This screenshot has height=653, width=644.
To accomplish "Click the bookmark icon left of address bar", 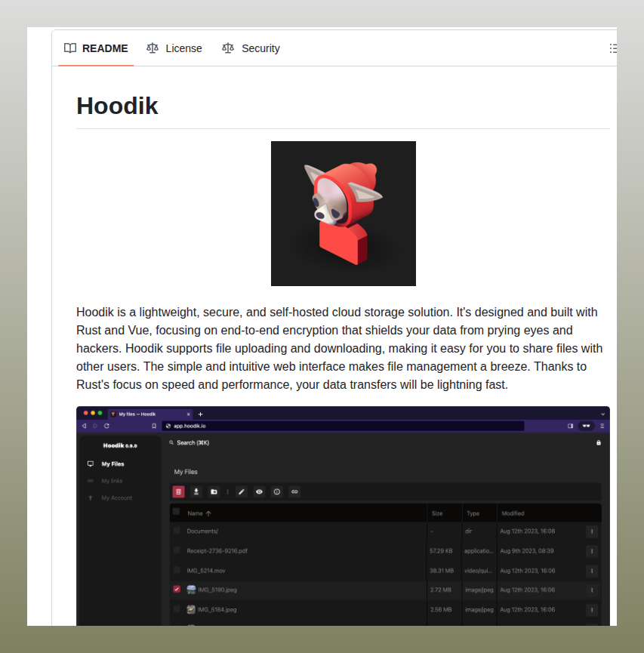I will (154, 426).
